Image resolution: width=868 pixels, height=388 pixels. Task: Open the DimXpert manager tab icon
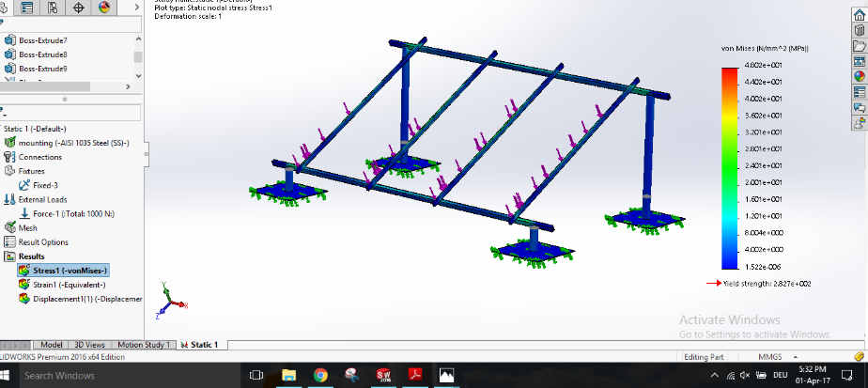[x=78, y=8]
